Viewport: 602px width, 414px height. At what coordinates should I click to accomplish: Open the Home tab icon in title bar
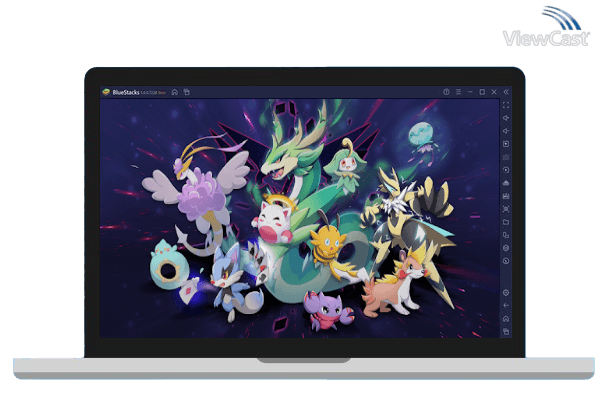coord(175,92)
